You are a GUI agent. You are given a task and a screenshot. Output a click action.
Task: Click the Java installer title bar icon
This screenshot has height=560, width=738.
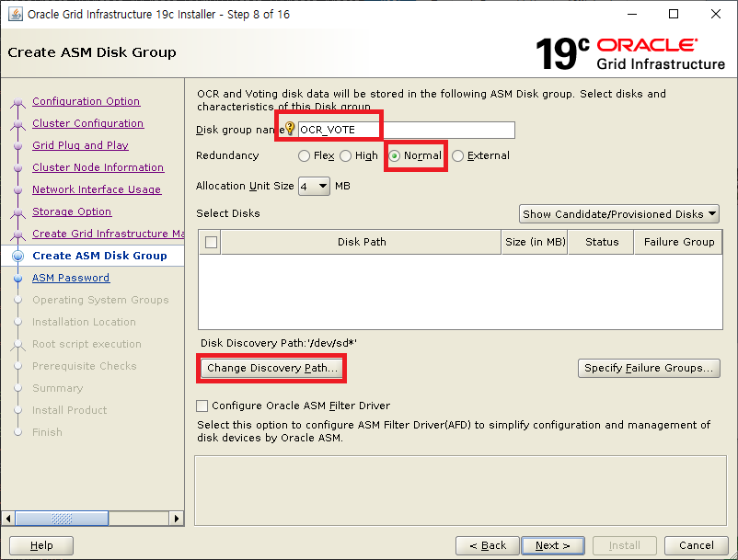[x=16, y=14]
